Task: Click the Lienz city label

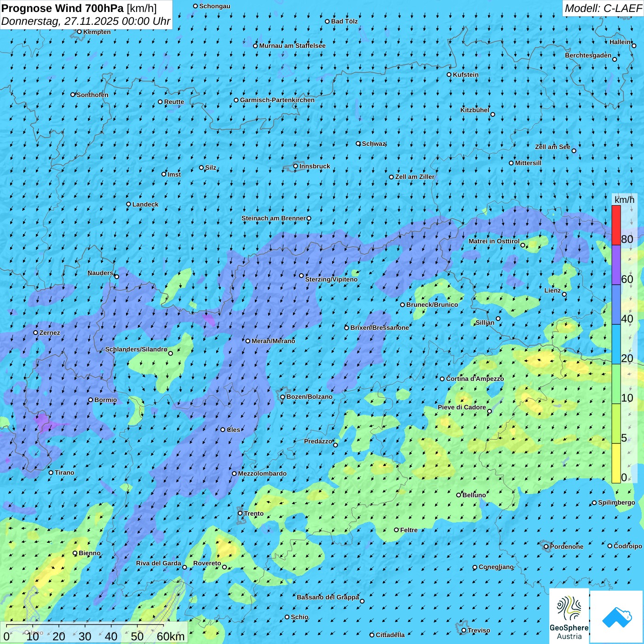Action: coord(552,290)
